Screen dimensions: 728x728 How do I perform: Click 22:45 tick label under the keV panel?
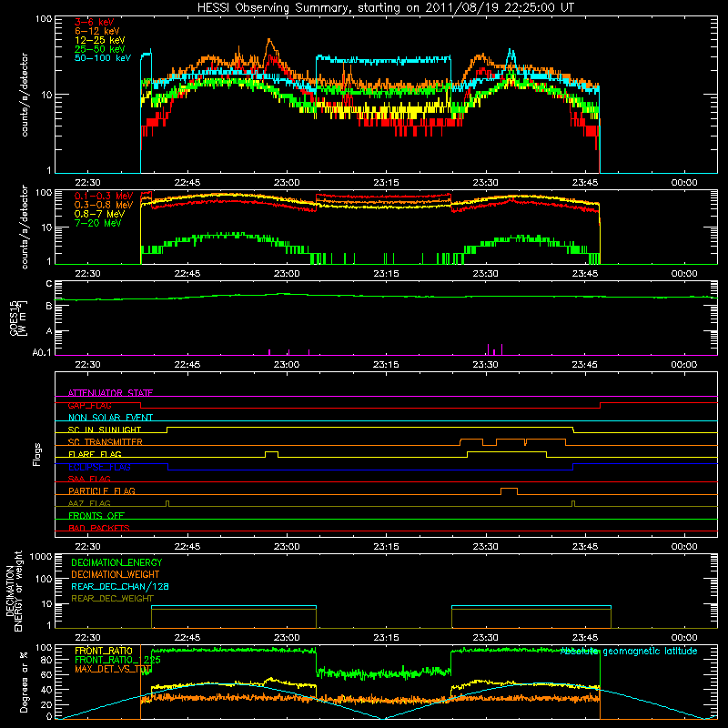click(x=187, y=183)
